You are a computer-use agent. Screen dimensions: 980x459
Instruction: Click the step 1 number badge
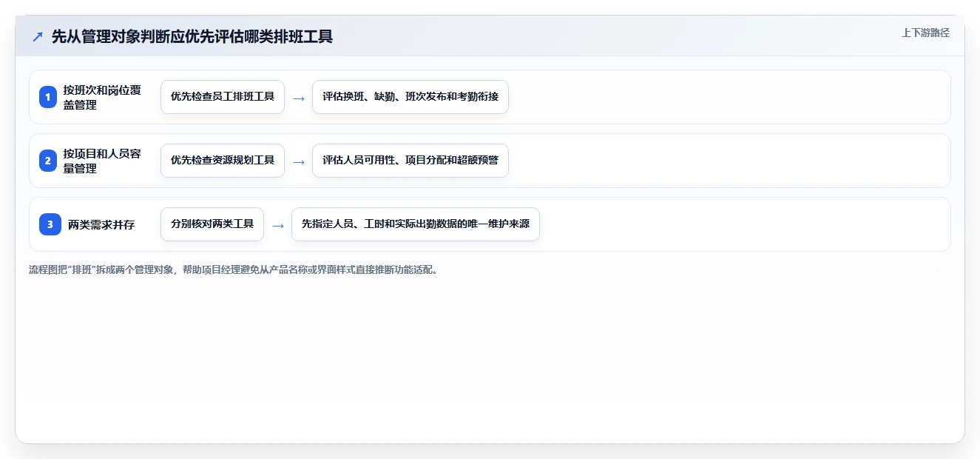[48, 97]
